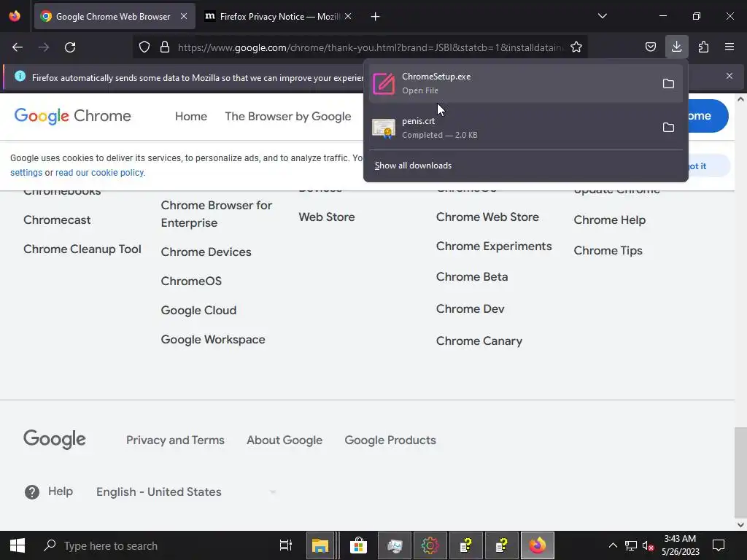747x560 pixels.
Task: Click the Google footer logo
Action: coord(54,440)
